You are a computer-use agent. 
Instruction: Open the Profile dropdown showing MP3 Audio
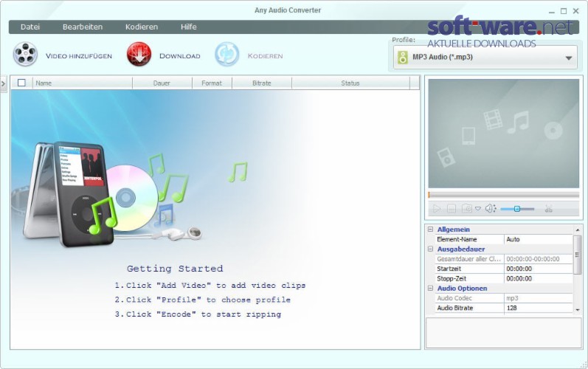pyautogui.click(x=485, y=58)
